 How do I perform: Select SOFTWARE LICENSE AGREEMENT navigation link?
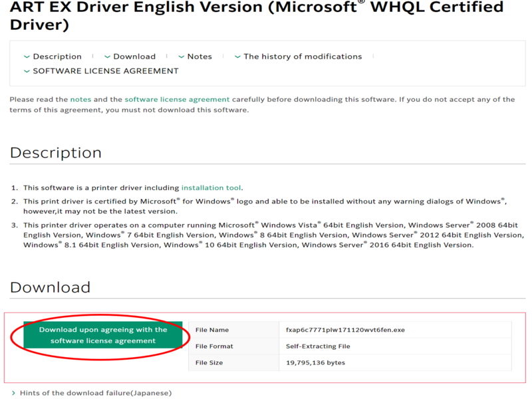106,71
